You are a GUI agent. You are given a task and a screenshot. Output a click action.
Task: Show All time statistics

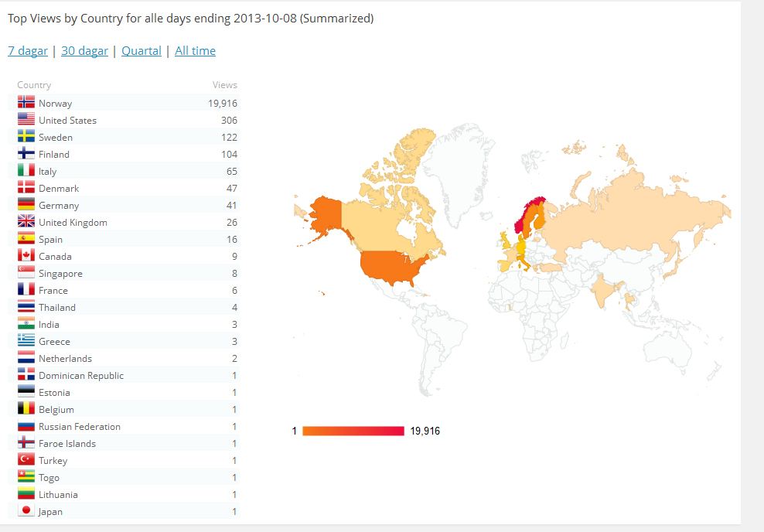click(x=195, y=51)
